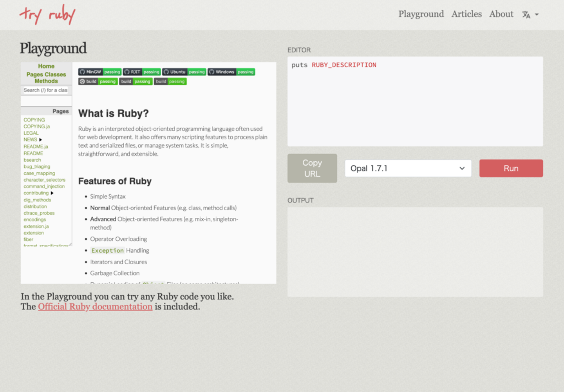
Task: Go to docs Home link
Action: tap(46, 66)
